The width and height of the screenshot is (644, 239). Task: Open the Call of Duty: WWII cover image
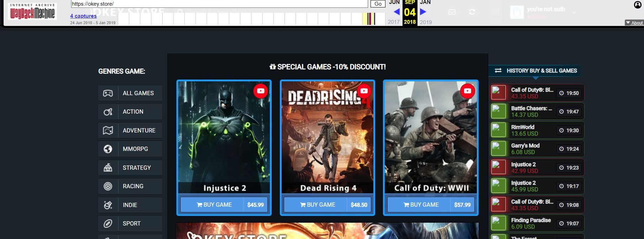431,137
